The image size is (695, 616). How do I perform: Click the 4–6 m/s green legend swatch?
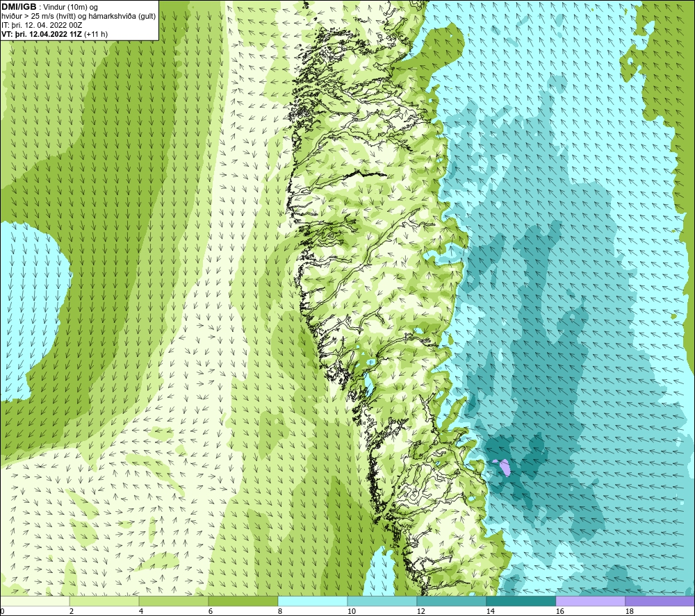[x=174, y=601]
